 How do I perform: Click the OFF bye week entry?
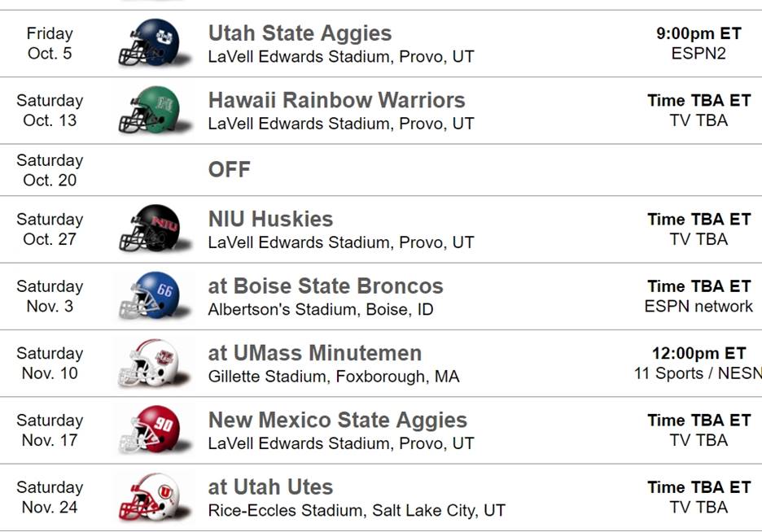tap(230, 170)
